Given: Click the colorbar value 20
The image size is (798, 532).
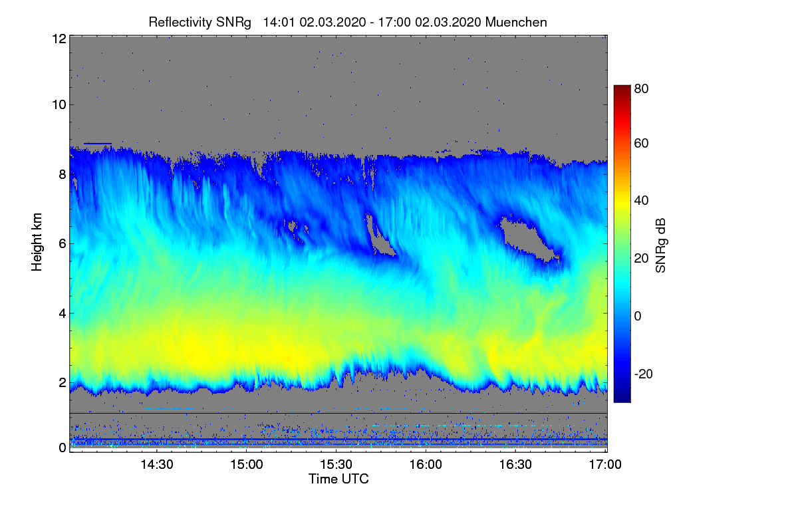Looking at the screenshot, I should point(642,259).
